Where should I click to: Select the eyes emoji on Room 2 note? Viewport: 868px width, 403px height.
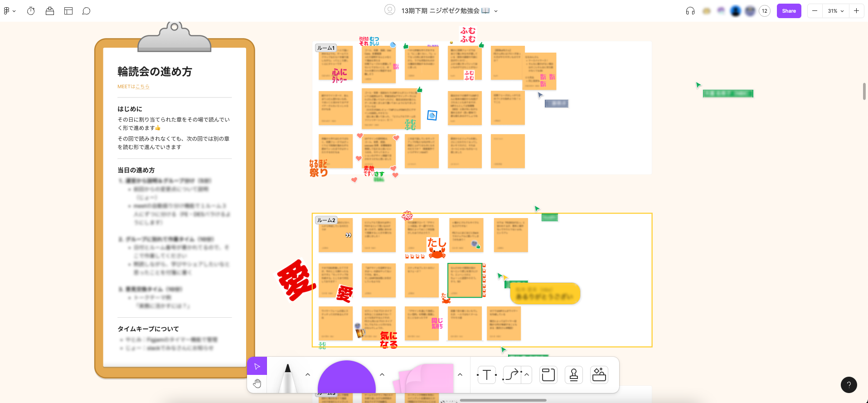tap(348, 235)
